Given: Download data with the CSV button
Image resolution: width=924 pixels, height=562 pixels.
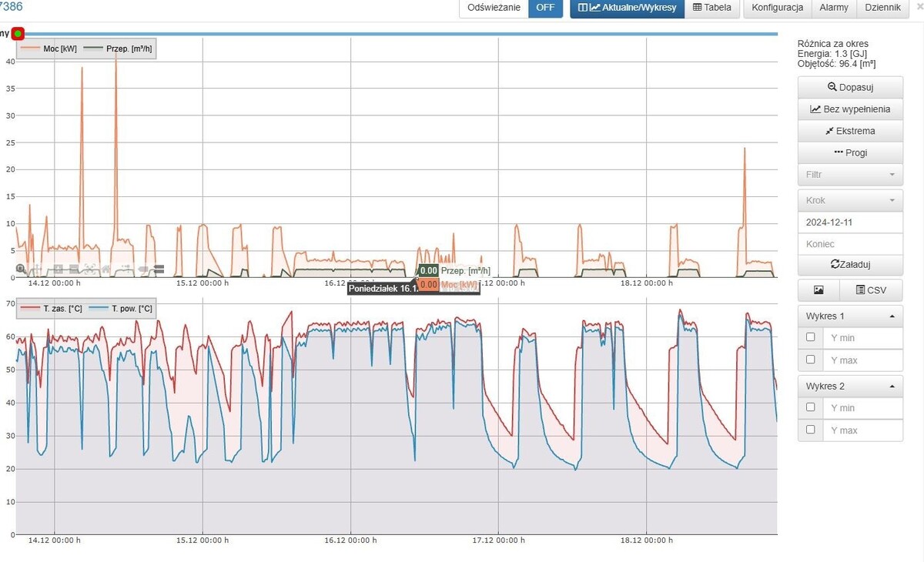Looking at the screenshot, I should coord(872,290).
